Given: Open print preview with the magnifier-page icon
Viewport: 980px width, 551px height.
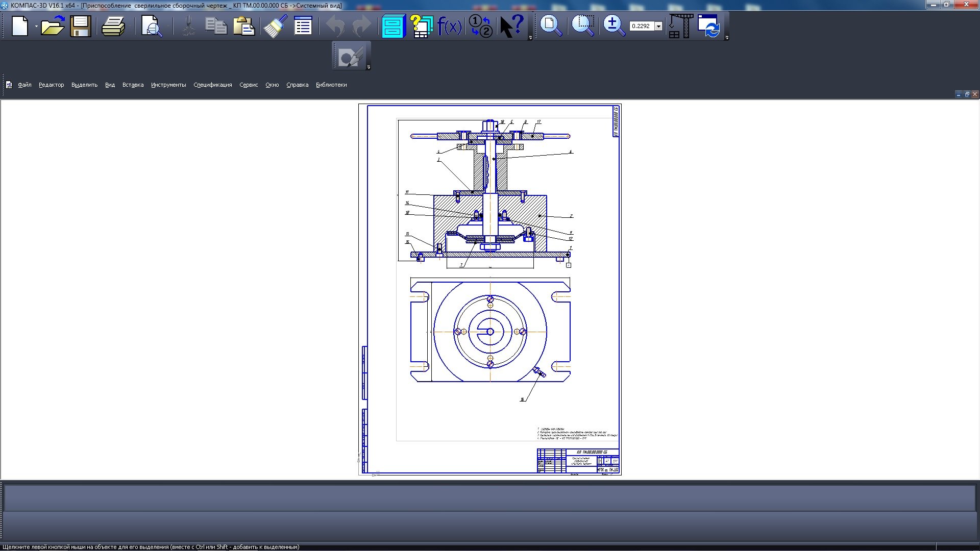Looking at the screenshot, I should pos(152,26).
